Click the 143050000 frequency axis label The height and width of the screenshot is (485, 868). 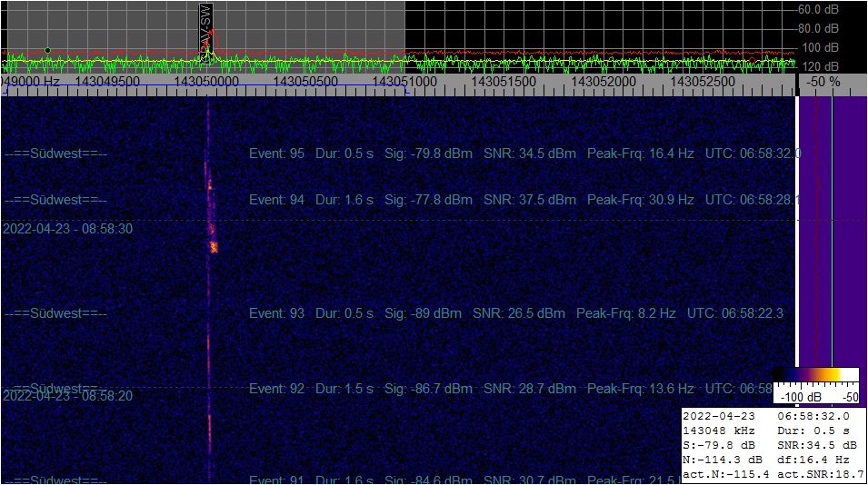pyautogui.click(x=206, y=82)
